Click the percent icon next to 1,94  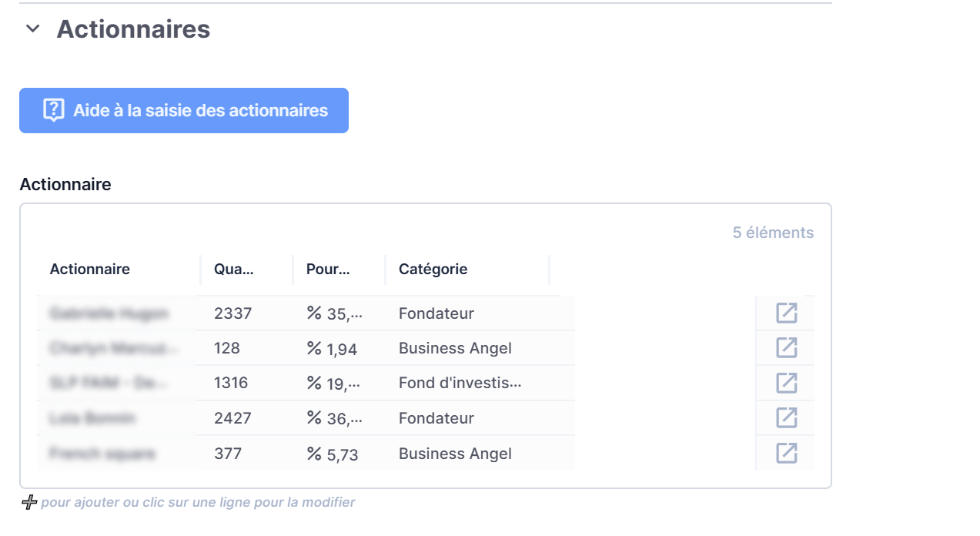coord(312,347)
